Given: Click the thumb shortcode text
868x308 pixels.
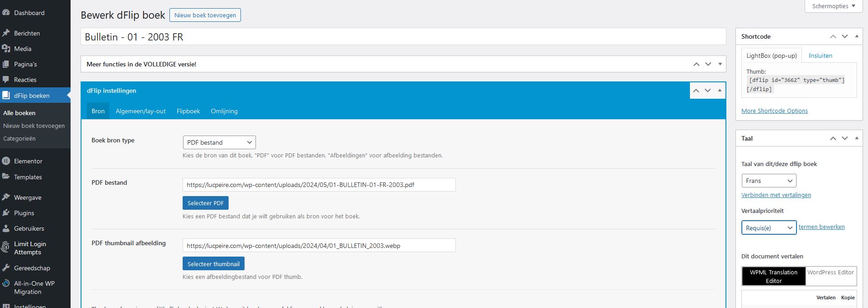Looking at the screenshot, I should point(795,85).
